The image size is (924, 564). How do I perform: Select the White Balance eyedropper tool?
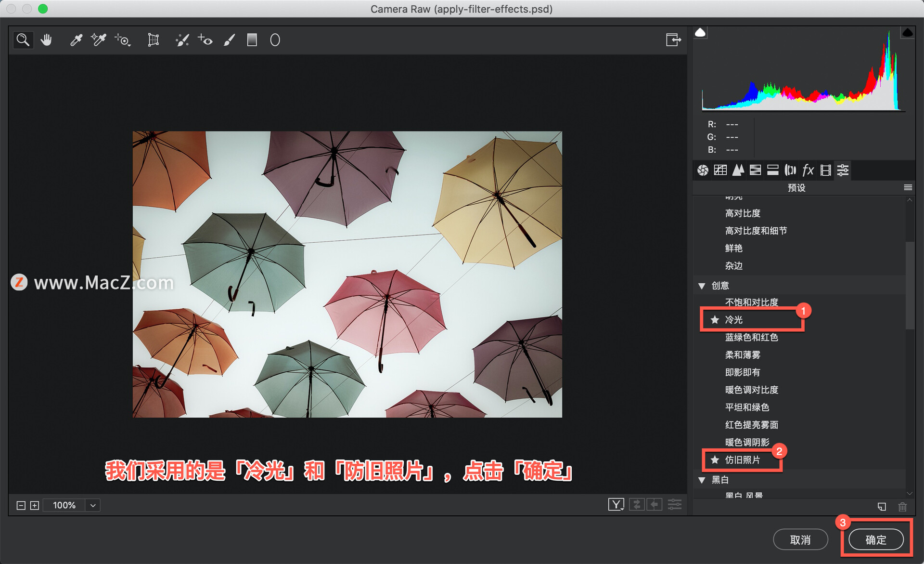coord(76,40)
